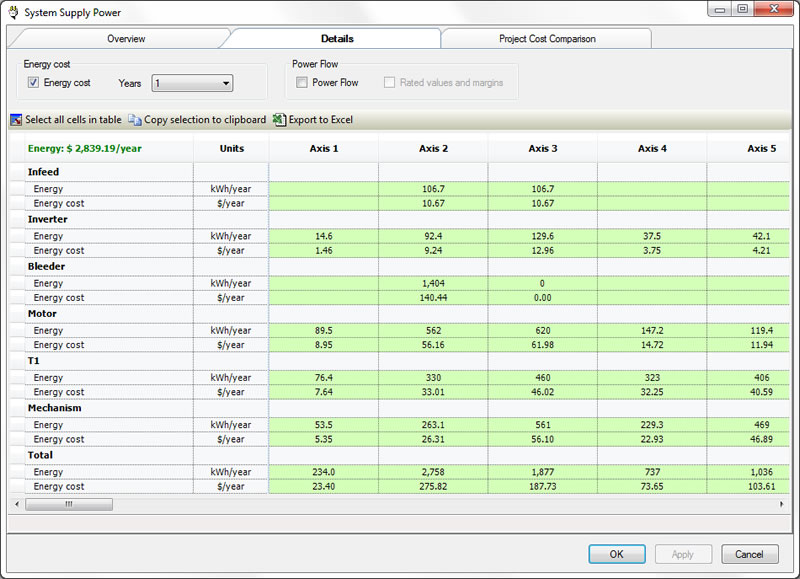
Task: Click the System Supply Power title bar icon
Action: pos(12,12)
